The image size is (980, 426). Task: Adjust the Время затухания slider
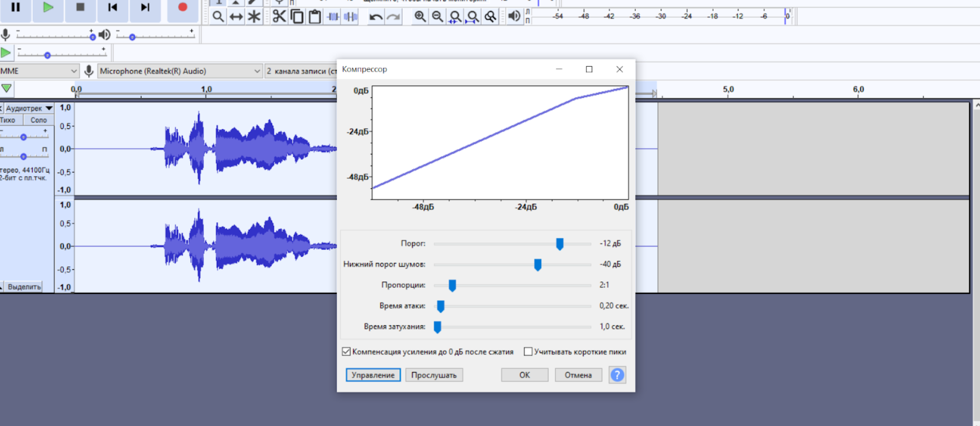tap(438, 327)
